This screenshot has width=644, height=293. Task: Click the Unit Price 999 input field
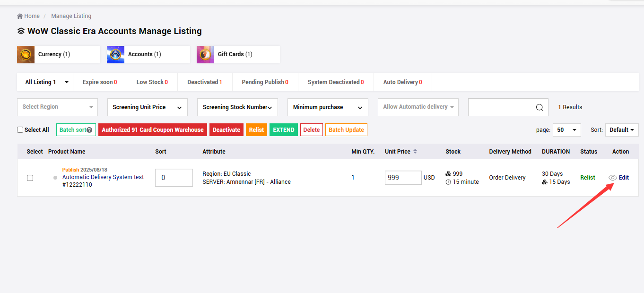[x=402, y=178]
